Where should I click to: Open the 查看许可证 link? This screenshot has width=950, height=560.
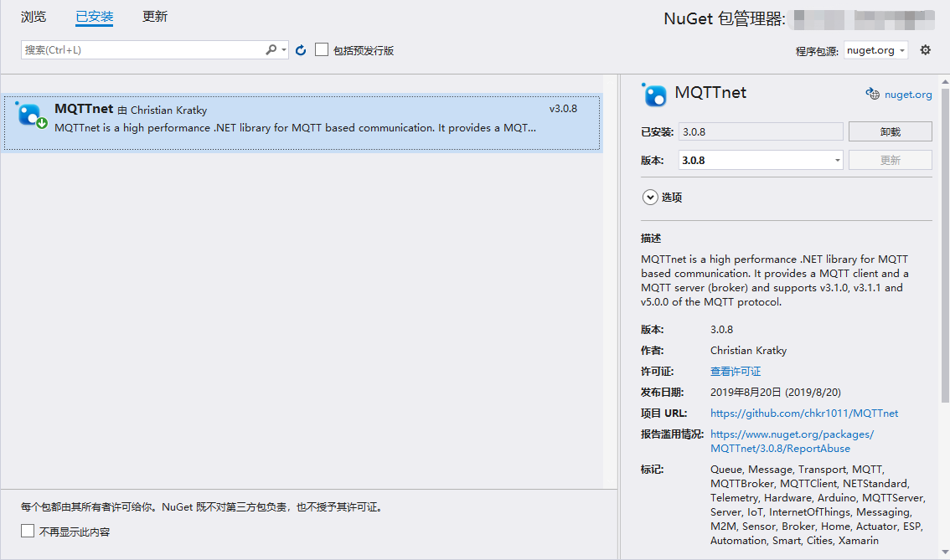[735, 371]
